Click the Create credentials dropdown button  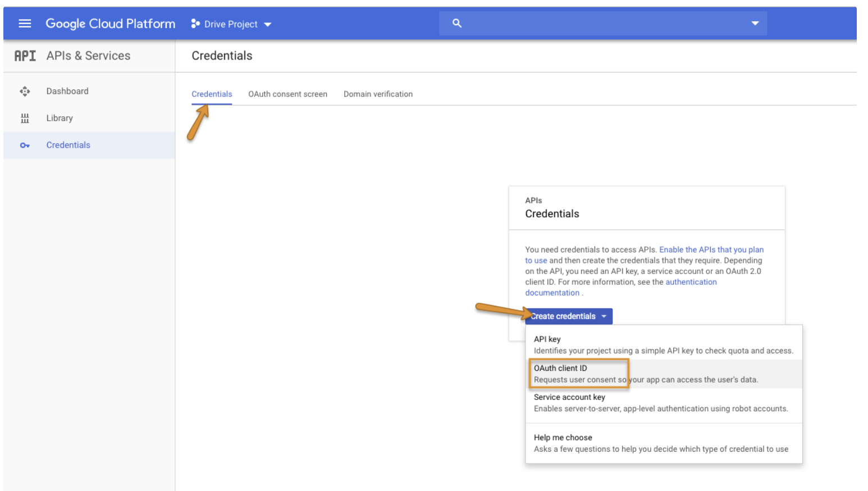pyautogui.click(x=568, y=316)
